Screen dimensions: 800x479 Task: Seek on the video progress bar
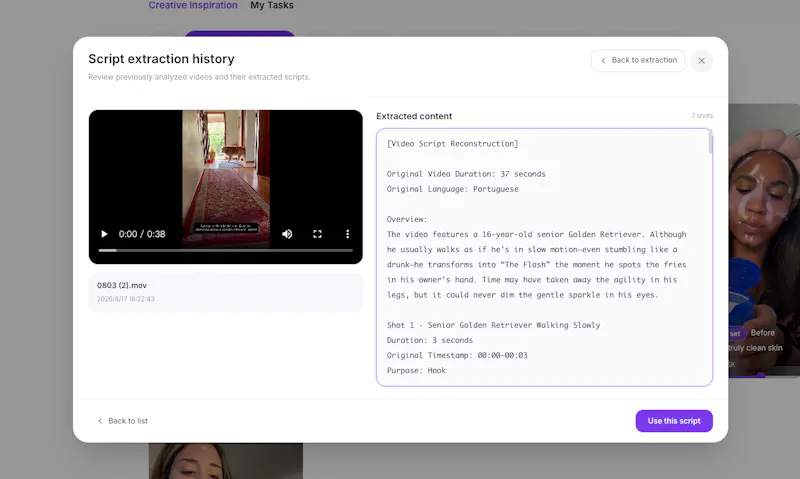pyautogui.click(x=226, y=250)
